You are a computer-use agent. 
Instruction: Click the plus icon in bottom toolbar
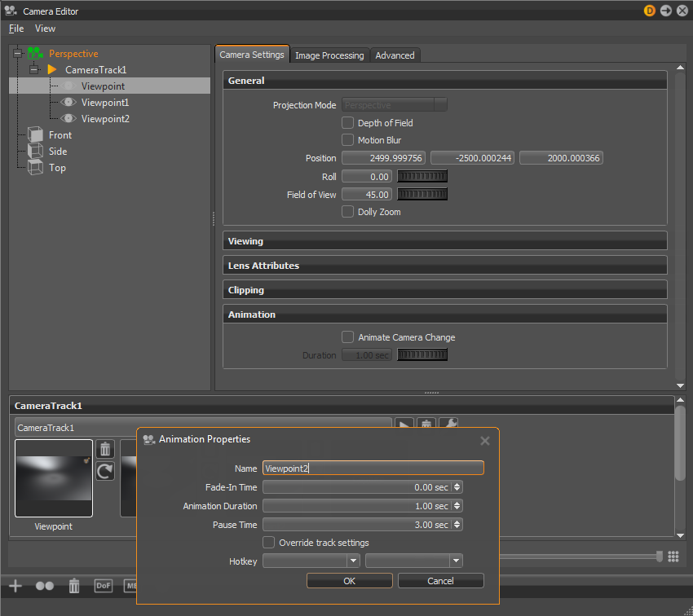pyautogui.click(x=15, y=585)
